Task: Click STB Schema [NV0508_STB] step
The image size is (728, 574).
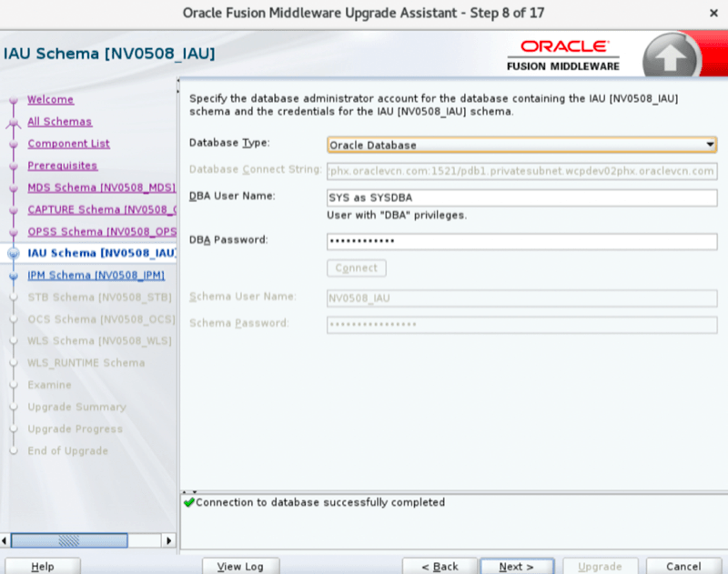Action: (99, 297)
